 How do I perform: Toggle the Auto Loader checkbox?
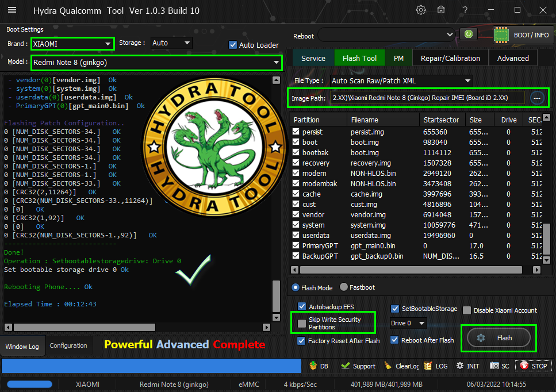pyautogui.click(x=233, y=45)
